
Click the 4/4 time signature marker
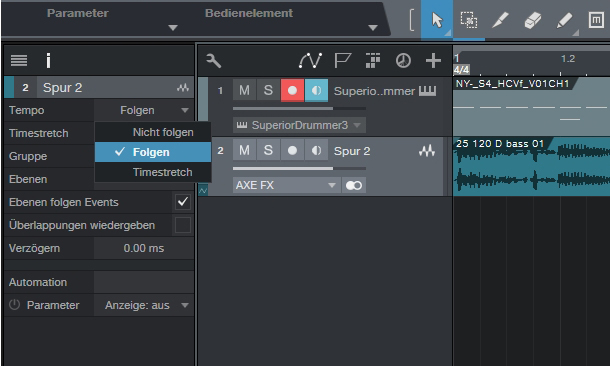click(x=461, y=70)
